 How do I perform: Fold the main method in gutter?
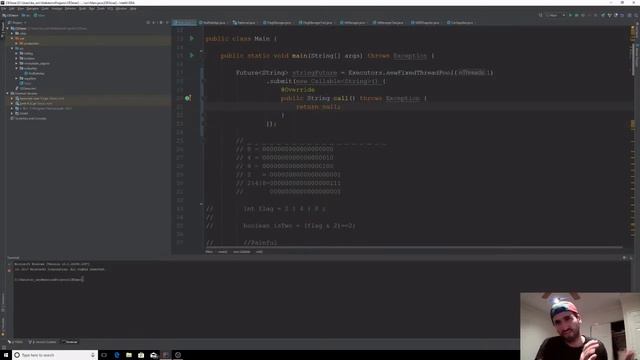[x=202, y=51]
